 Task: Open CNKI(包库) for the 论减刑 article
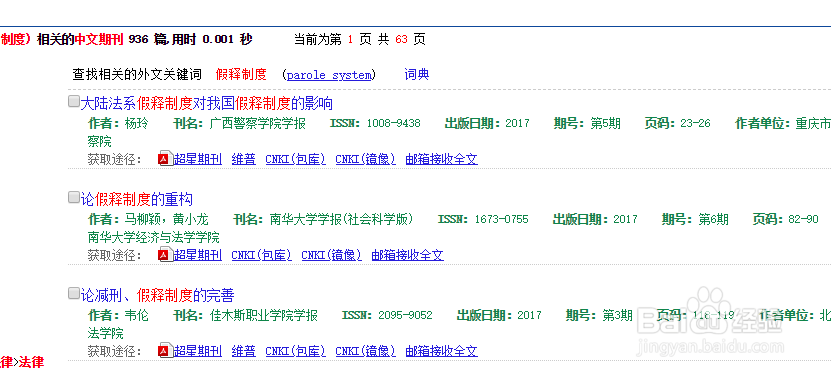(296, 351)
